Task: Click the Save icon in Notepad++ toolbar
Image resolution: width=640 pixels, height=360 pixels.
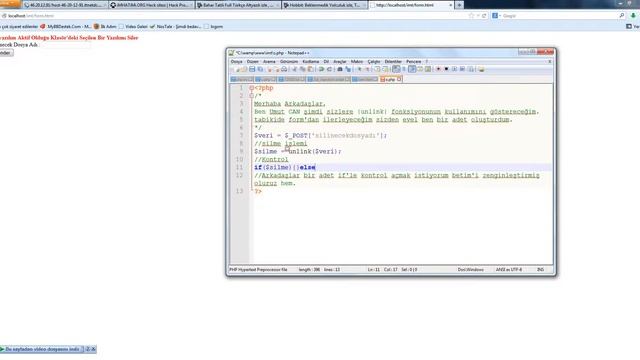Action: [x=252, y=69]
